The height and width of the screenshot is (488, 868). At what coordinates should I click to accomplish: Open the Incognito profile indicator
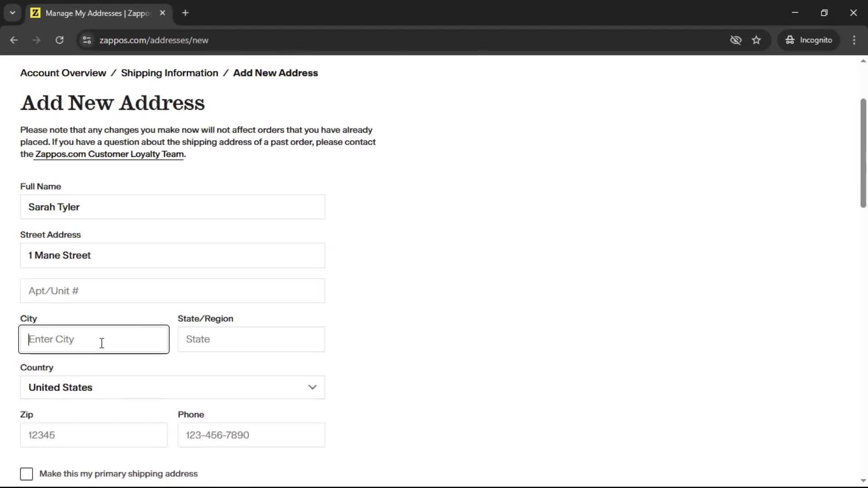click(x=809, y=40)
